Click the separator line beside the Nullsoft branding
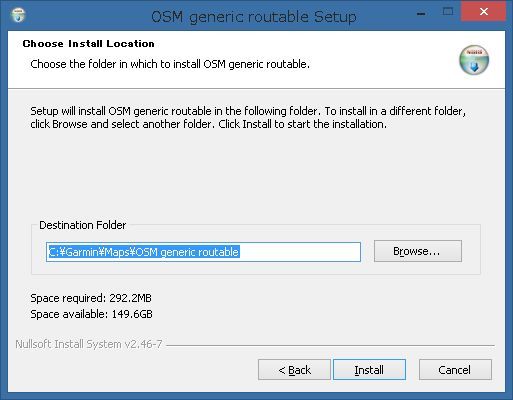The image size is (513, 400). pyautogui.click(x=330, y=345)
